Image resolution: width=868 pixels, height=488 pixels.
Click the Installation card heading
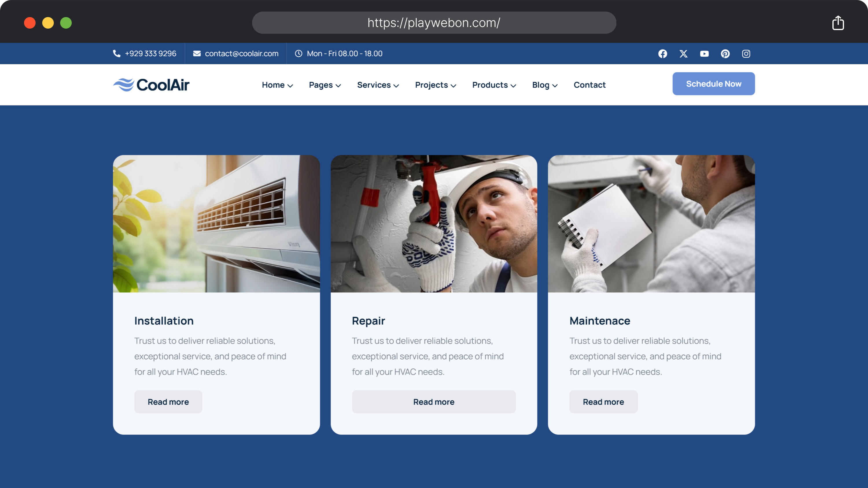click(164, 321)
